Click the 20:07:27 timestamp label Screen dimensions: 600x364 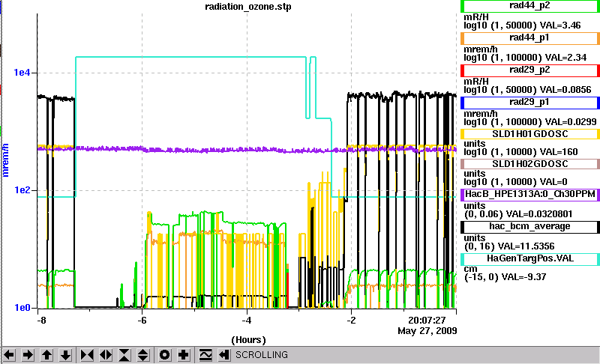[427, 320]
